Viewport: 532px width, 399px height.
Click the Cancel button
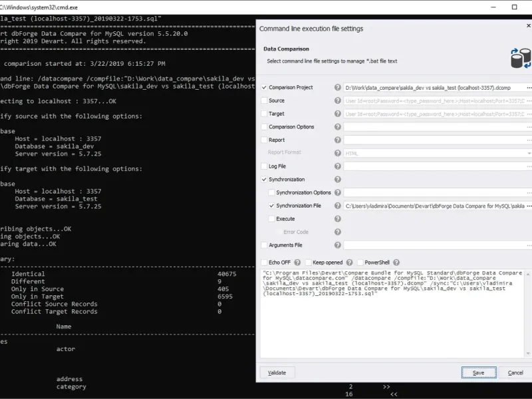pyautogui.click(x=515, y=372)
